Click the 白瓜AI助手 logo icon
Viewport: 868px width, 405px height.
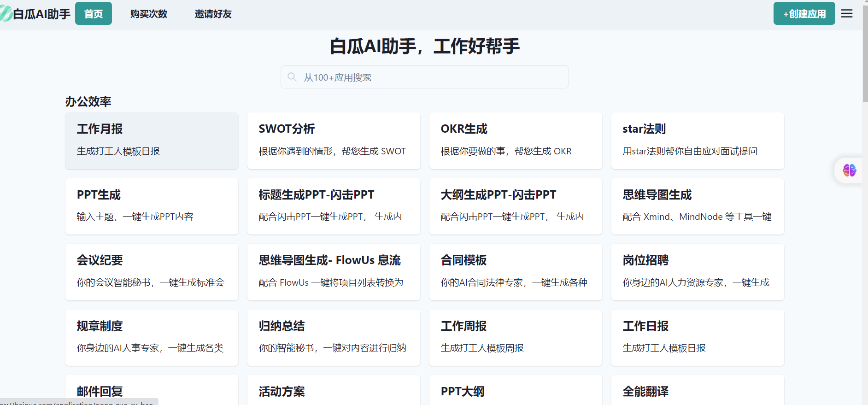[x=6, y=14]
